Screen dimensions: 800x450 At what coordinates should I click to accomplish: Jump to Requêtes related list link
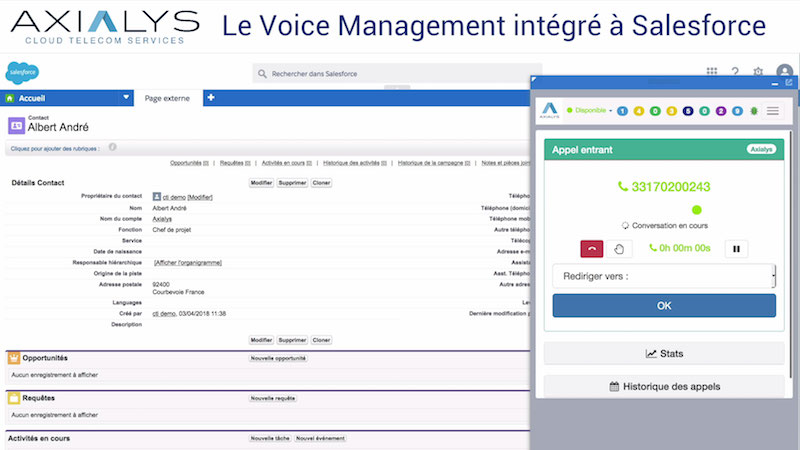click(235, 163)
